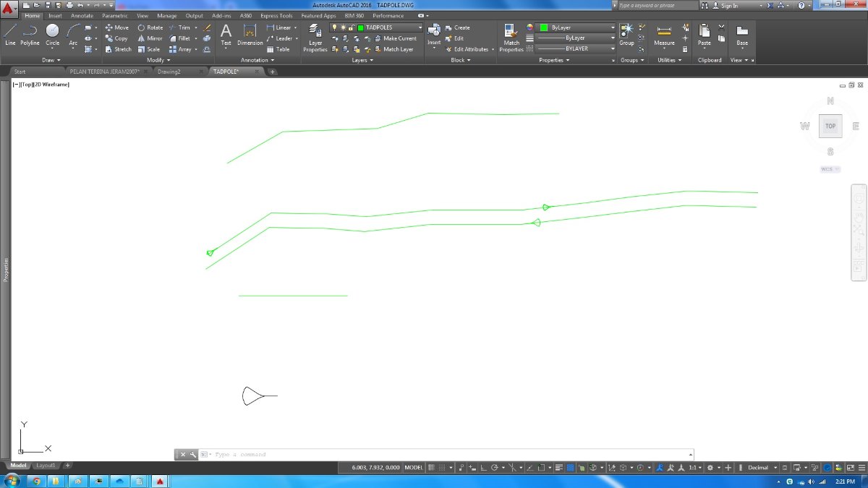Open the 1:1 annotation scale dropdown
This screenshot has width=868, height=488.
pos(695,468)
